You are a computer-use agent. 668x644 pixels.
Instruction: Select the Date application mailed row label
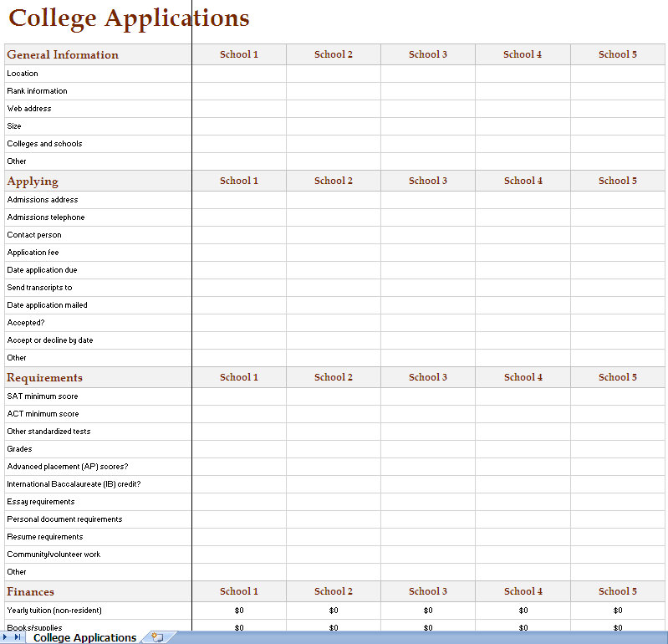coord(48,305)
